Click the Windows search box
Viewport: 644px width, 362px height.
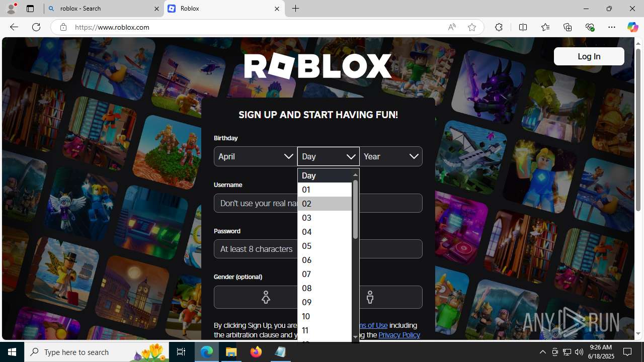point(97,352)
